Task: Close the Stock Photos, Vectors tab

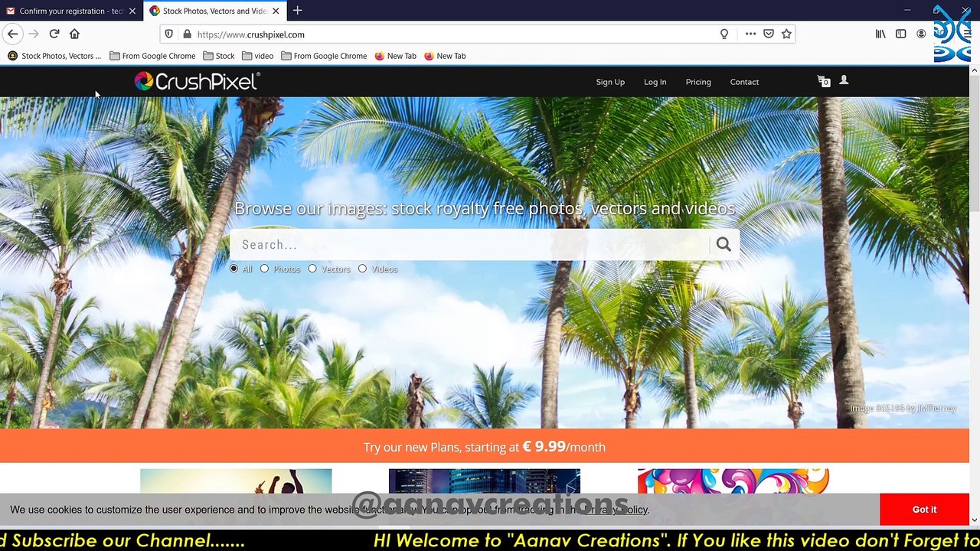Action: (276, 11)
